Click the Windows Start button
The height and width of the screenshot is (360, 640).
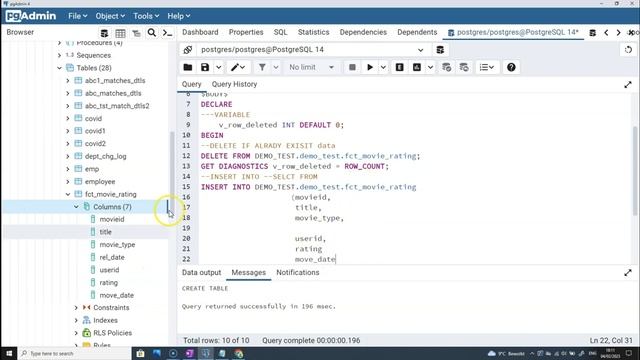(9, 353)
